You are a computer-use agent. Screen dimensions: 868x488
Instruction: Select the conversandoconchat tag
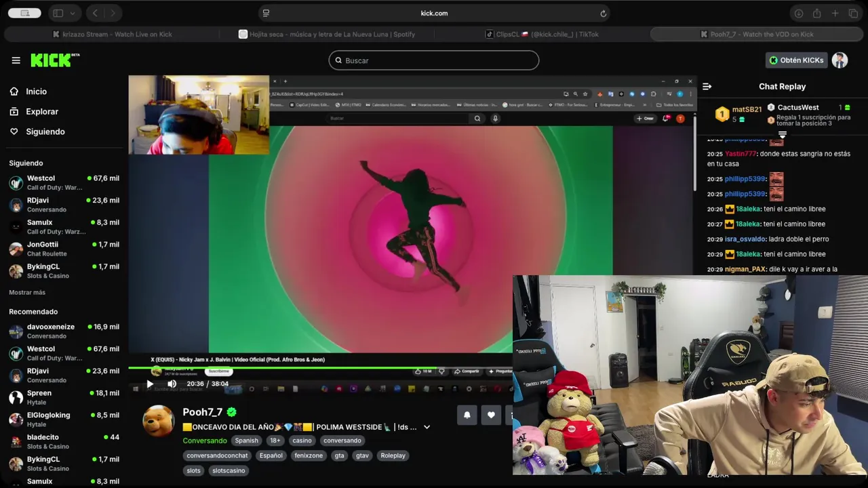click(217, 455)
